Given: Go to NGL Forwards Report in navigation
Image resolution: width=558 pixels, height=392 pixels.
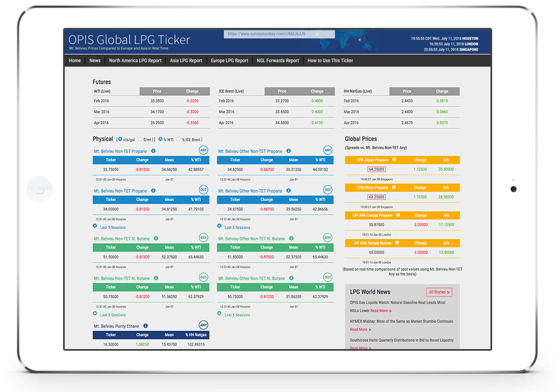Looking at the screenshot, I should 277,61.
